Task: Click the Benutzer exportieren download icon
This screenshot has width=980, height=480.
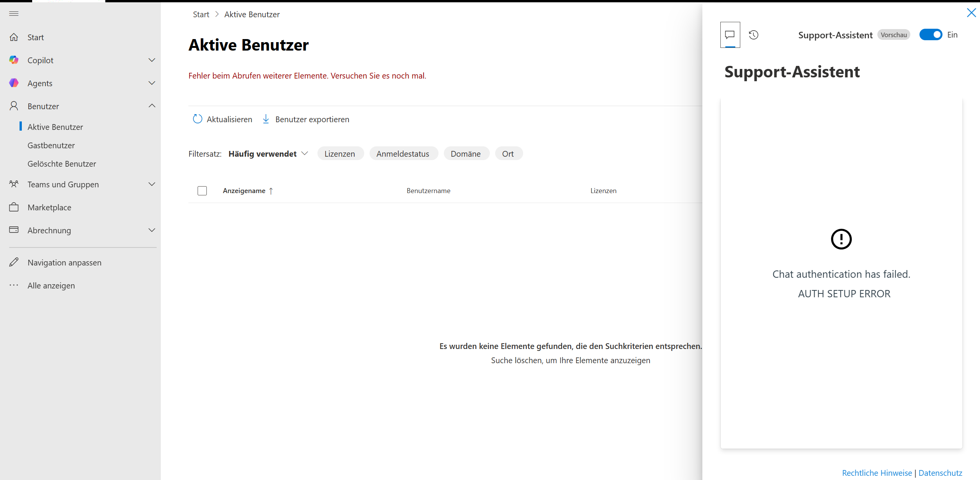Action: 266,119
